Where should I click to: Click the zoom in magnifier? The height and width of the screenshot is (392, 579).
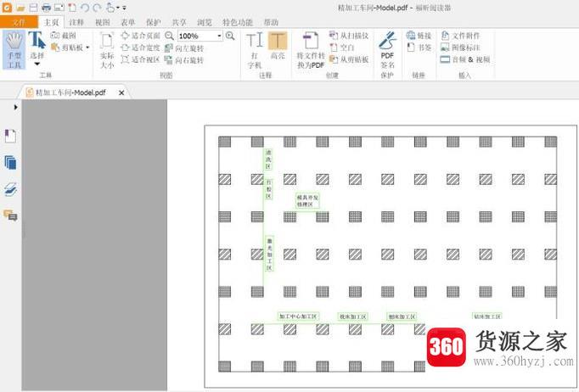pyautogui.click(x=230, y=36)
